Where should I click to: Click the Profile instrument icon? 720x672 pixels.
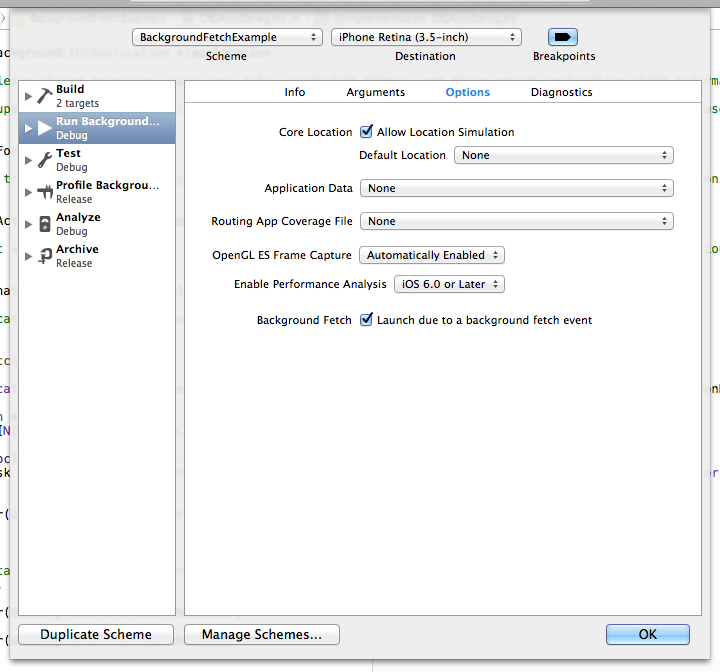44,192
